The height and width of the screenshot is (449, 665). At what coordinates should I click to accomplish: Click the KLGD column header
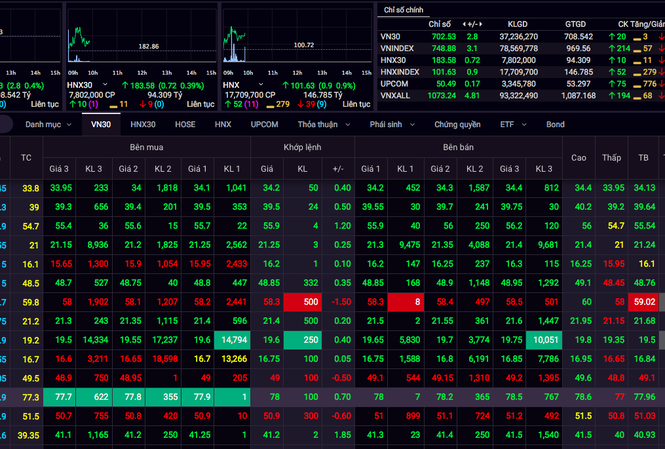tap(517, 24)
